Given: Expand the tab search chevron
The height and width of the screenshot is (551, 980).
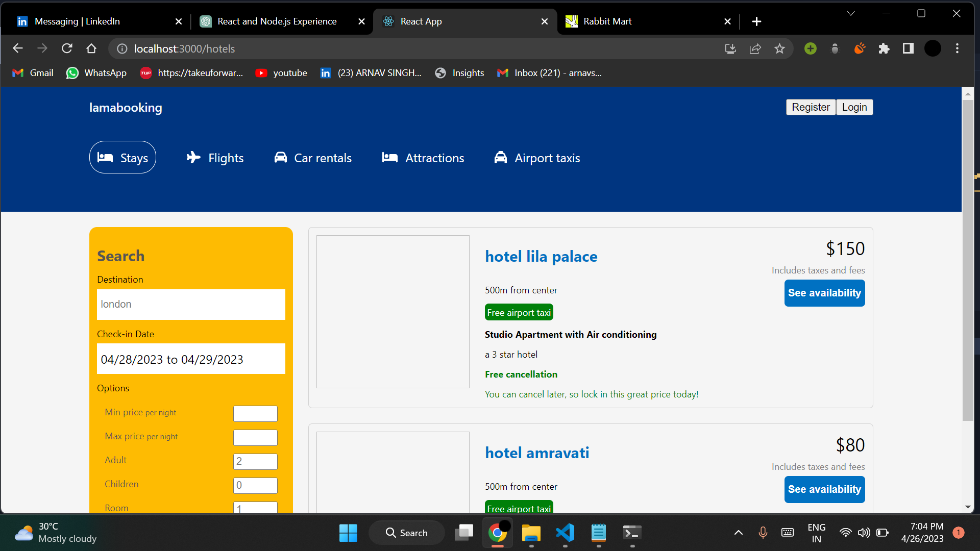Looking at the screenshot, I should click(851, 13).
